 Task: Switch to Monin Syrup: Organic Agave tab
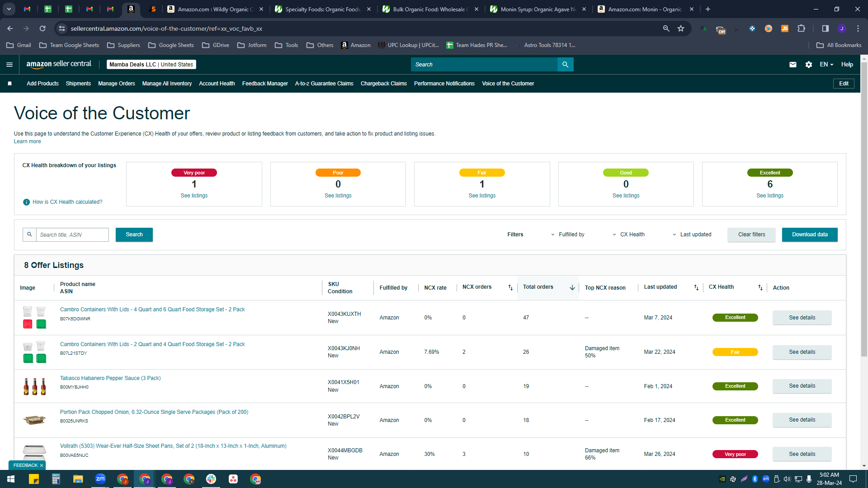pos(538,9)
